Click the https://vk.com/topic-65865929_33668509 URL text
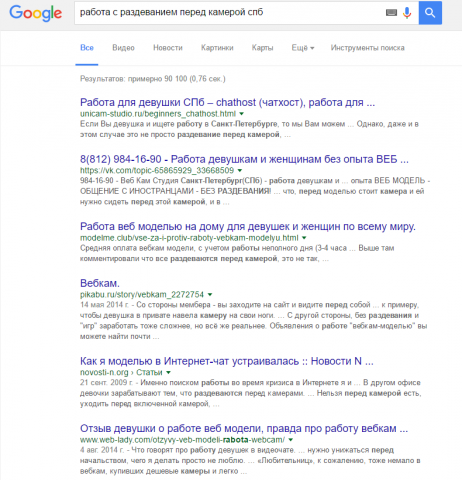This screenshot has width=462, height=480. [157, 171]
